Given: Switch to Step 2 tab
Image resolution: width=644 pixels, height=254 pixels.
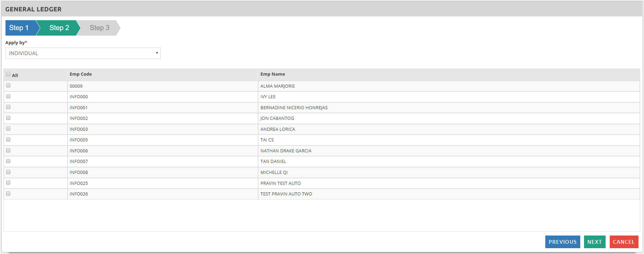Looking at the screenshot, I should (59, 28).
